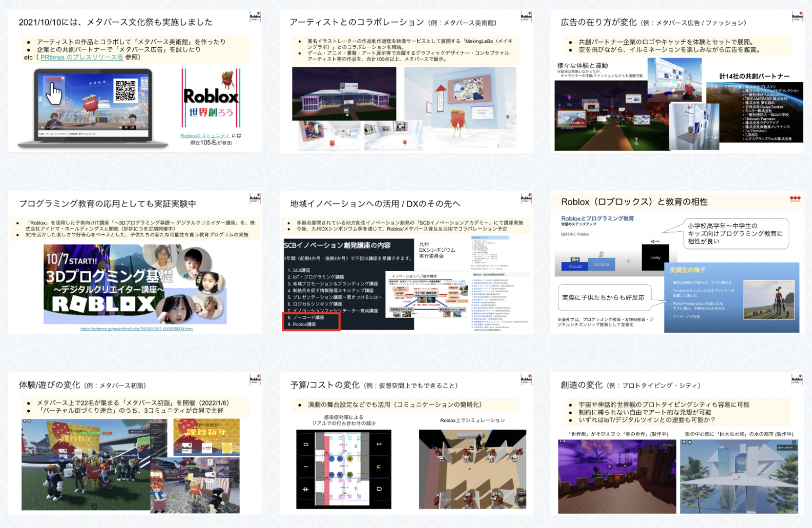Click the heading "受講生の様子"
This screenshot has height=528, width=812.
687,270
